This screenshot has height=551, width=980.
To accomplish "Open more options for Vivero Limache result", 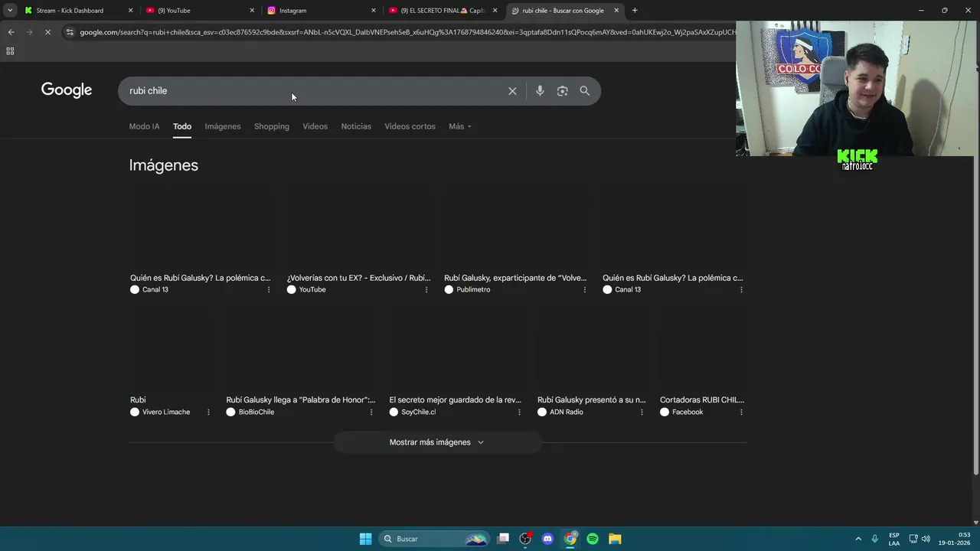I will click(208, 412).
